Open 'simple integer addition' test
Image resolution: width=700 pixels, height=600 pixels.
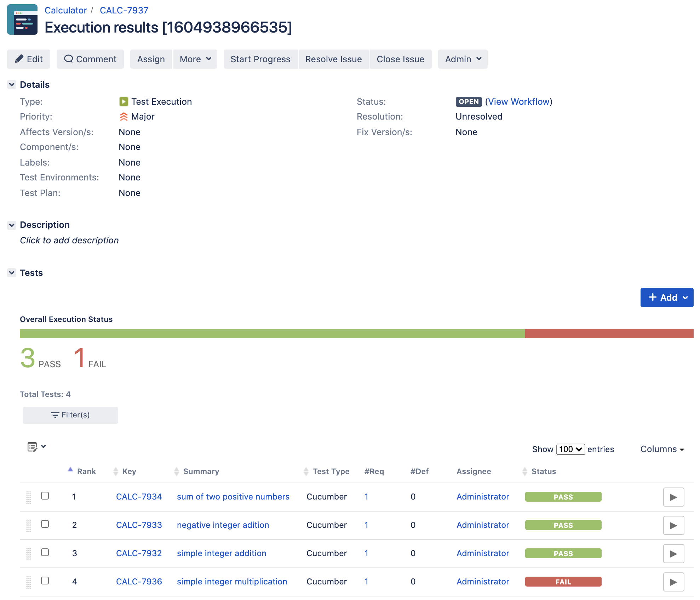(x=222, y=553)
